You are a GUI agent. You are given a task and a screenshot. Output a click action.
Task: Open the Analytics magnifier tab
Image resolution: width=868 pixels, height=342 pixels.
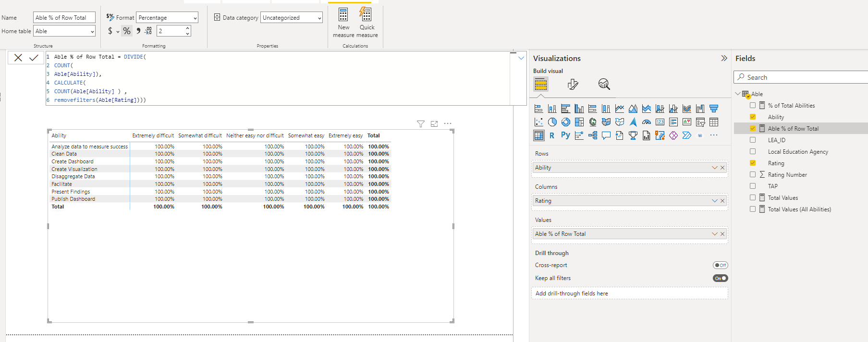(604, 84)
